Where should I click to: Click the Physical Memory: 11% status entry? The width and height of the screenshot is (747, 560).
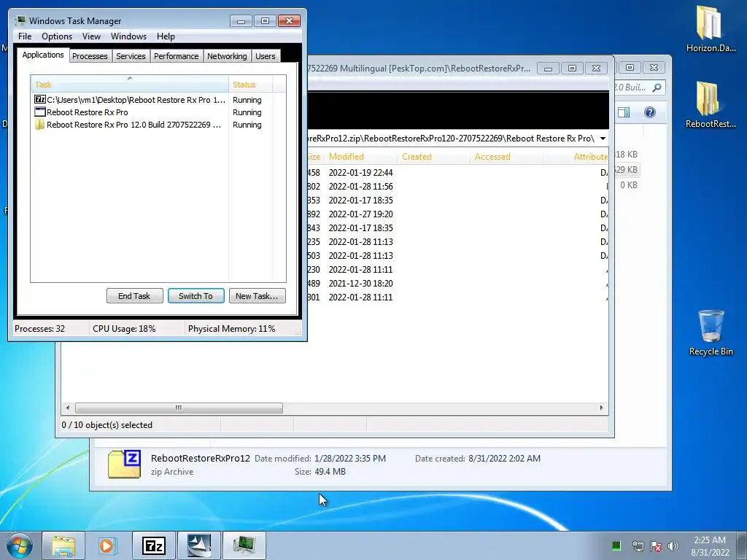click(231, 329)
